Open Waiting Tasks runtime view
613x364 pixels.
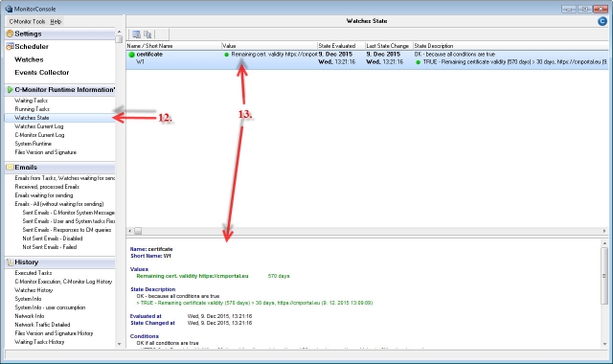pyautogui.click(x=32, y=101)
